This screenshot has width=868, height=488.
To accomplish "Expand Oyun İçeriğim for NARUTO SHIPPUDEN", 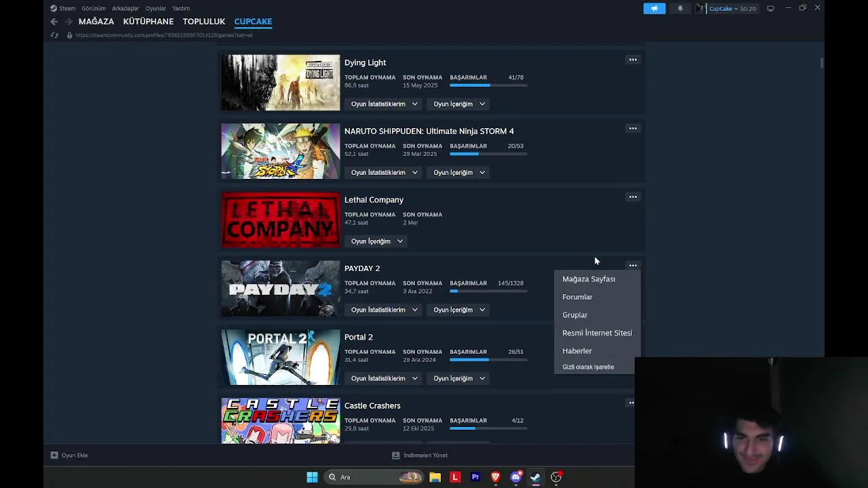I will tap(459, 172).
